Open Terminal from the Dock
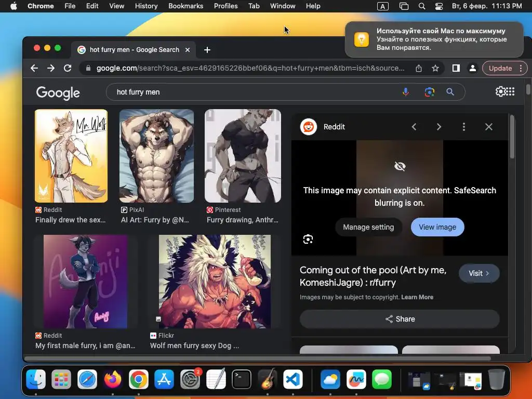The height and width of the screenshot is (399, 532). coord(242,379)
